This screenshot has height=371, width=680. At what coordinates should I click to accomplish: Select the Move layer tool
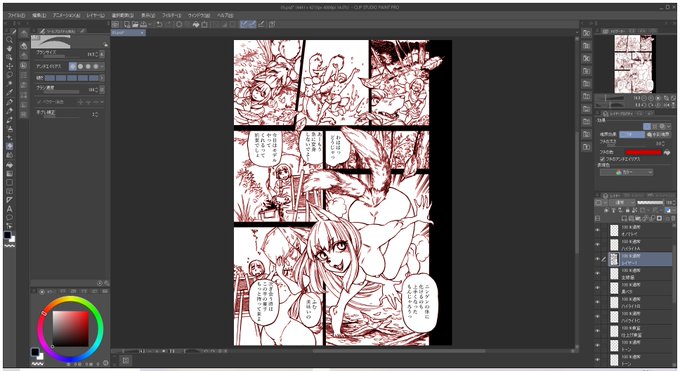pos(9,66)
